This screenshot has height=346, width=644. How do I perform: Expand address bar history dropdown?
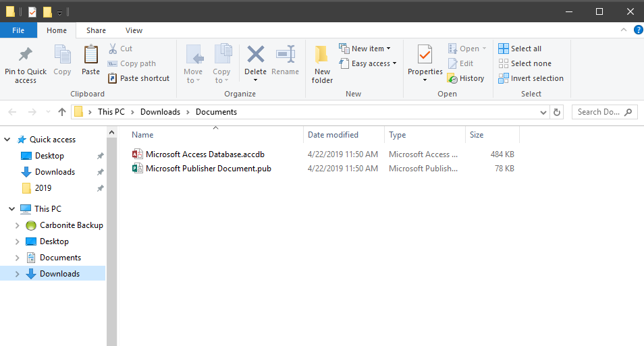click(x=543, y=112)
